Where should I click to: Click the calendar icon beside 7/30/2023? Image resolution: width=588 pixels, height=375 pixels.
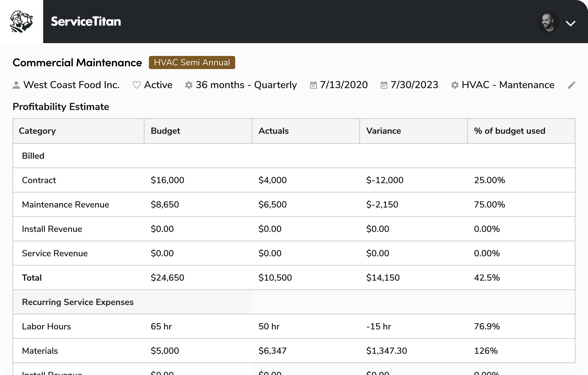click(x=384, y=85)
